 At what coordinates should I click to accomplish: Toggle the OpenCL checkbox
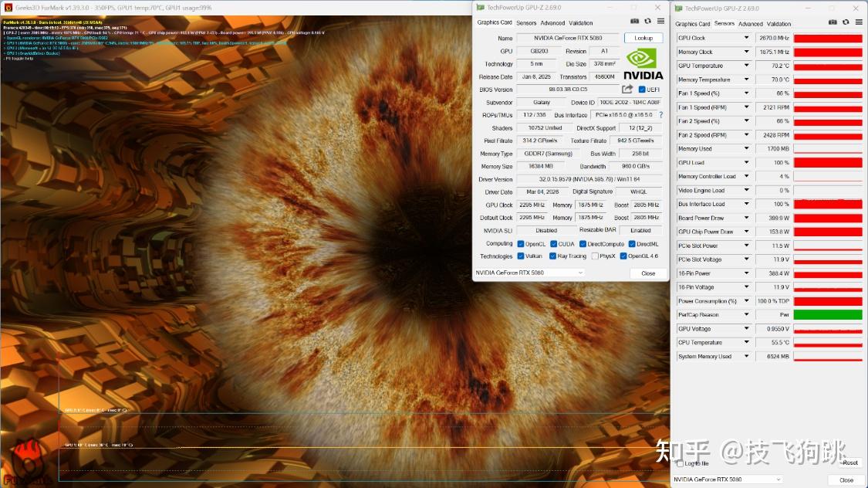520,244
